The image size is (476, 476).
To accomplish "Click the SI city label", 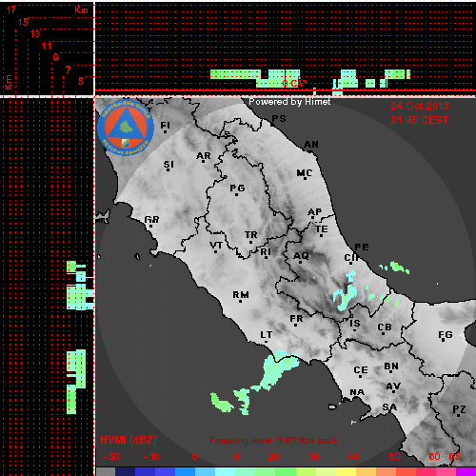I will (169, 165).
